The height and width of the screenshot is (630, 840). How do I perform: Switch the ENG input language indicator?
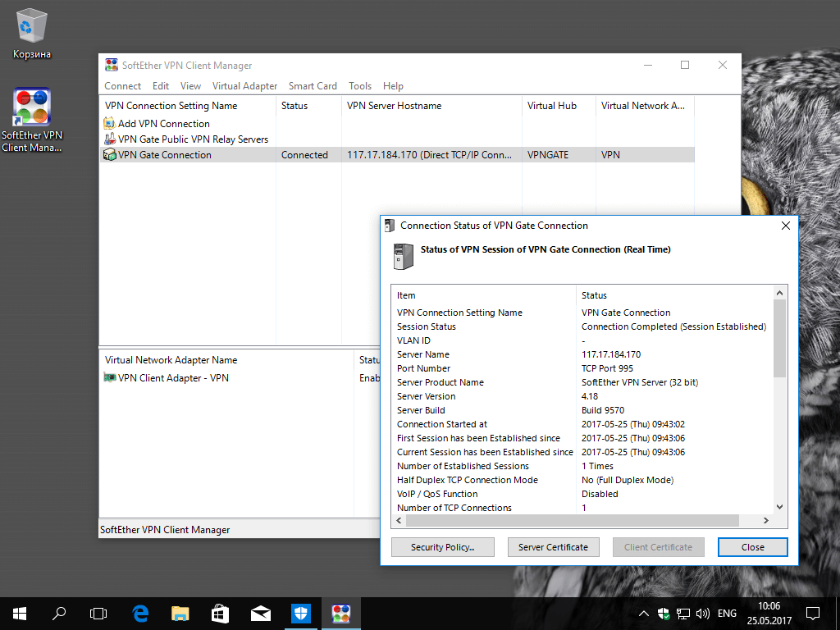click(727, 614)
